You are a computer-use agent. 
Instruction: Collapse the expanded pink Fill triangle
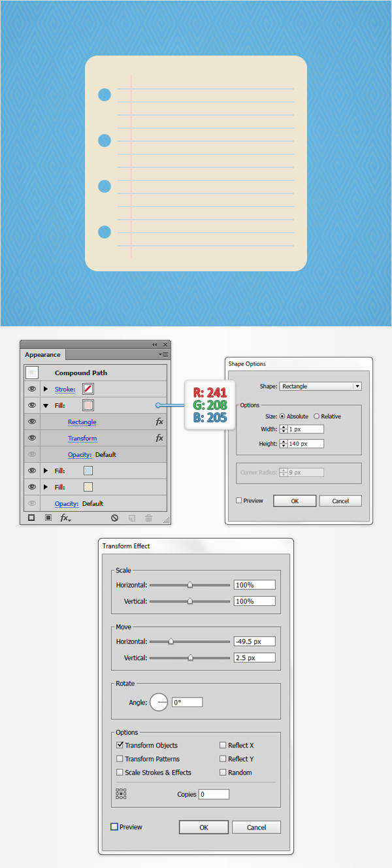pos(46,405)
